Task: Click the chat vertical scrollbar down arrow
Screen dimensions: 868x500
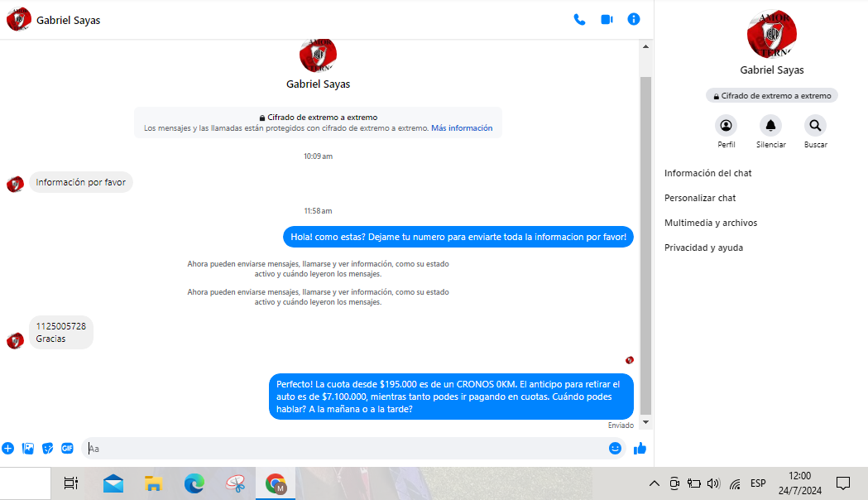Action: pos(646,422)
